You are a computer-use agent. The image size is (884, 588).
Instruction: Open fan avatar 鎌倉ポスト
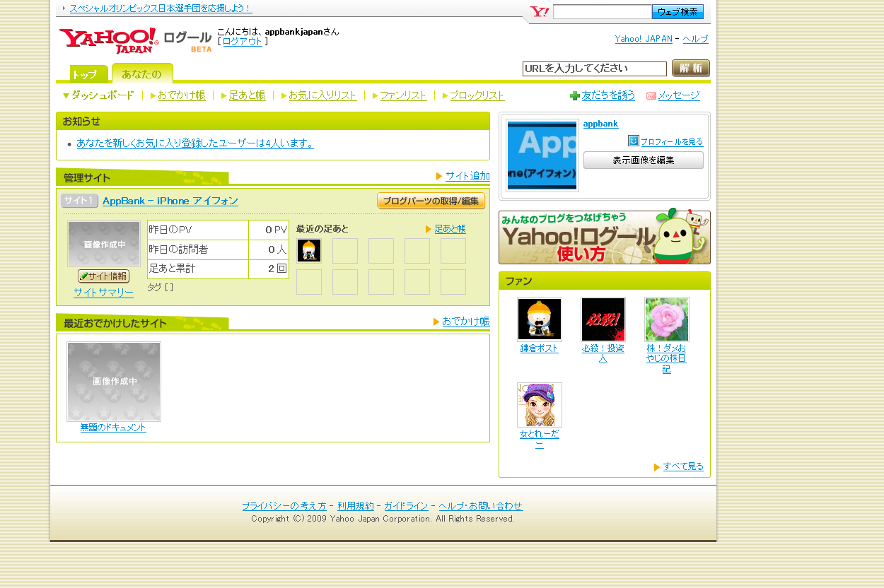540,319
